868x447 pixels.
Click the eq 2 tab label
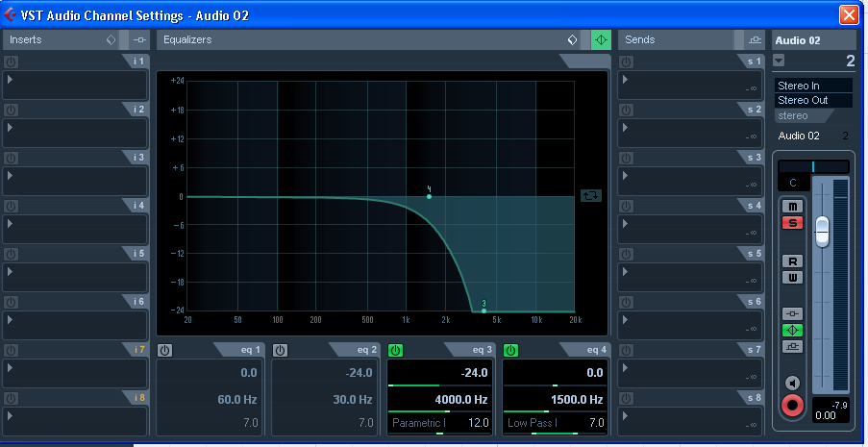[x=367, y=350]
